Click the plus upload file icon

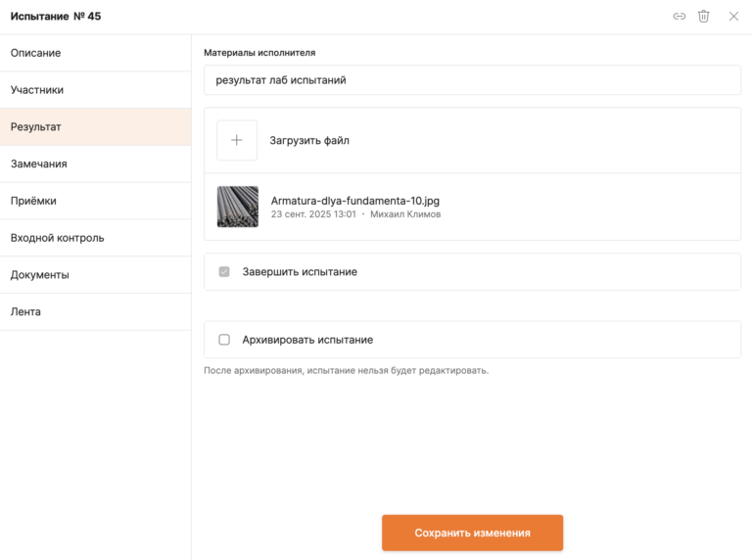tap(237, 140)
